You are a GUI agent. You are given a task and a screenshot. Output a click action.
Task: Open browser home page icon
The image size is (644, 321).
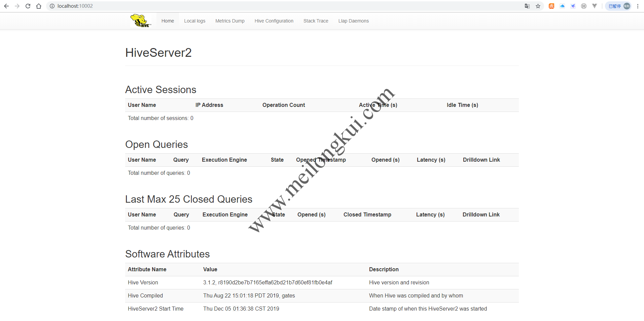click(x=39, y=6)
